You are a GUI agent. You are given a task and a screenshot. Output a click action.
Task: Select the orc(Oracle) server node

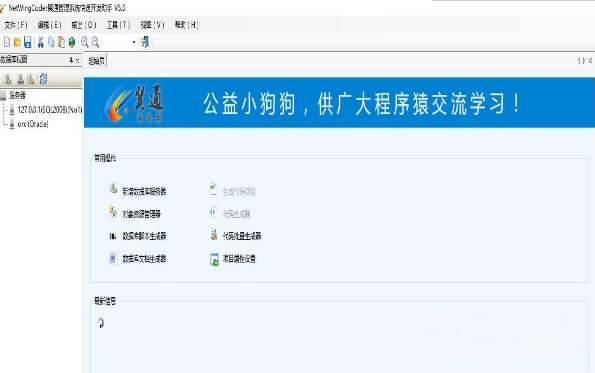[33, 124]
